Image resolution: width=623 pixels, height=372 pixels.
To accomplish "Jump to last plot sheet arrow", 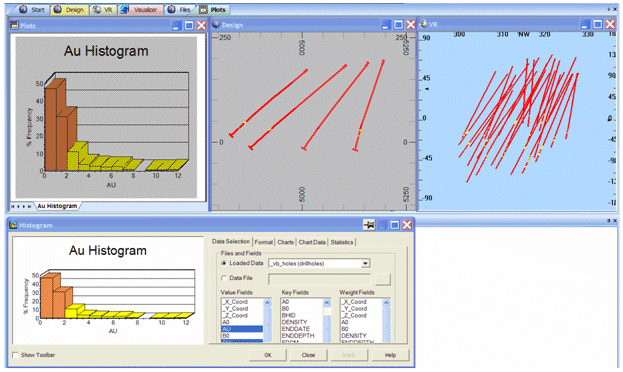I will [x=29, y=206].
